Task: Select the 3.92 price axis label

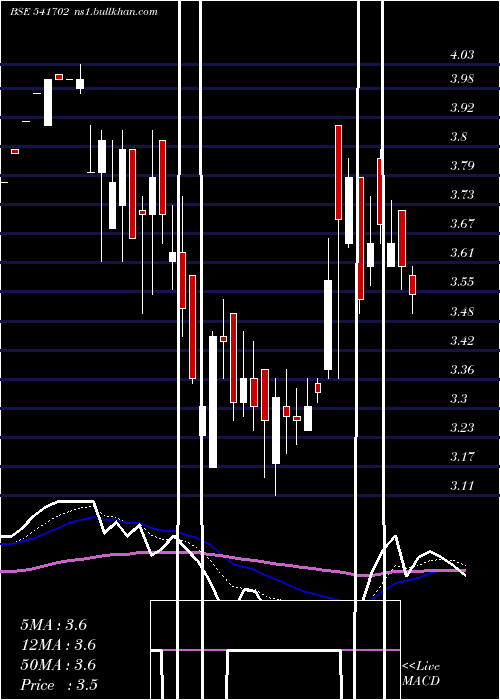Action: tap(462, 108)
